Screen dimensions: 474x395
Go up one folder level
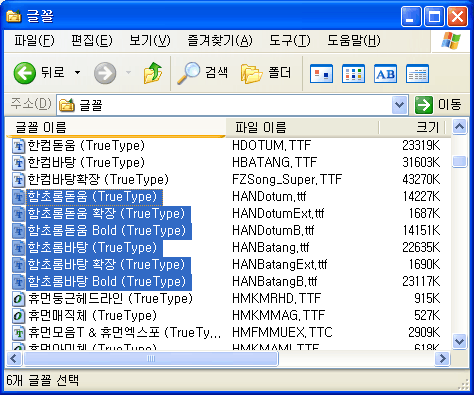click(x=153, y=73)
